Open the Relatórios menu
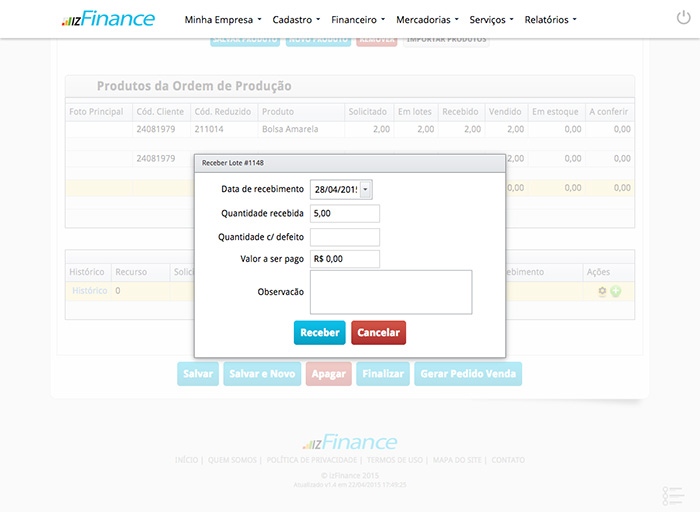The width and height of the screenshot is (700, 512). pyautogui.click(x=550, y=19)
